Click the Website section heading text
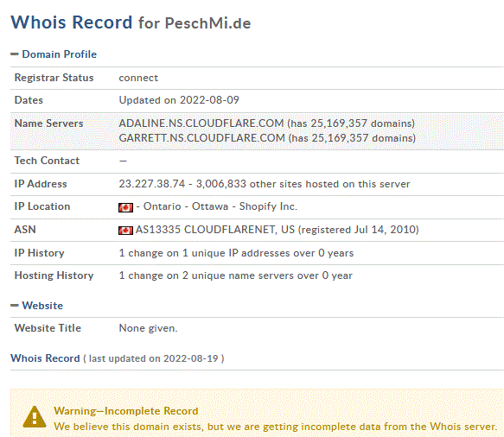Screen dimensions: 504x437 pos(42,306)
